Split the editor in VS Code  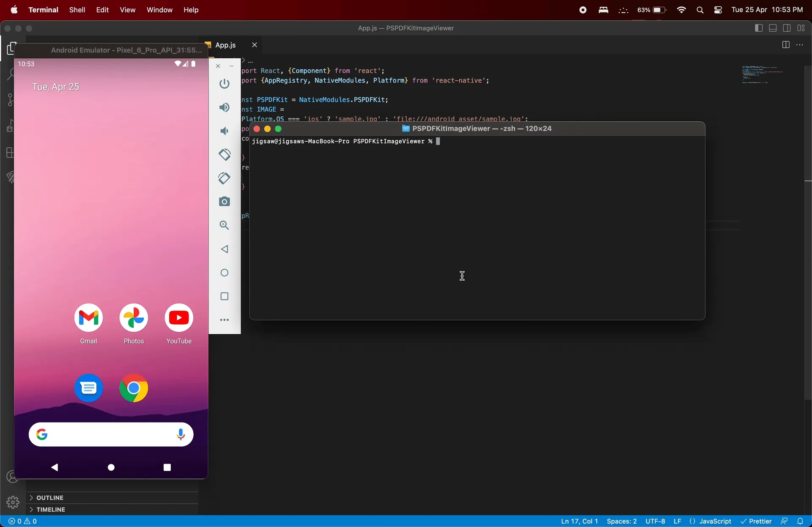click(x=786, y=44)
